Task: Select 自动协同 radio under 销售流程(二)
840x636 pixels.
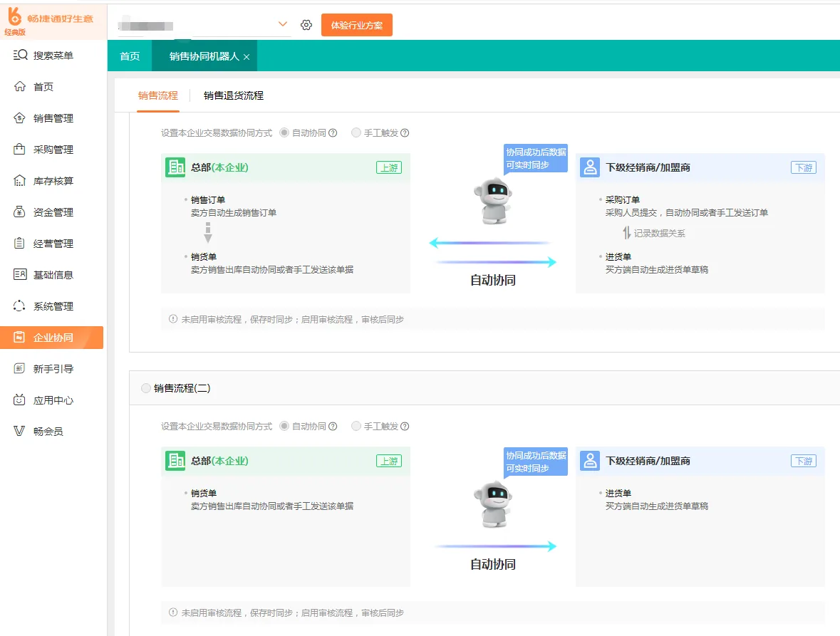Action: pos(284,426)
